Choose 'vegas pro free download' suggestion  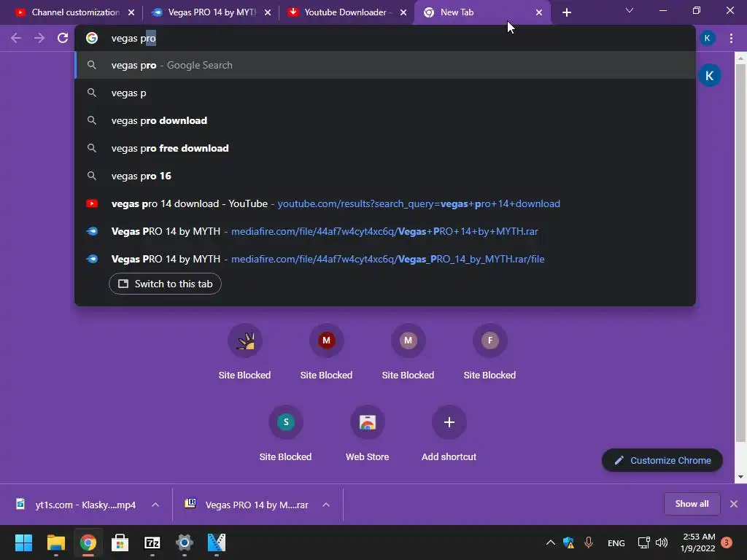click(385, 148)
